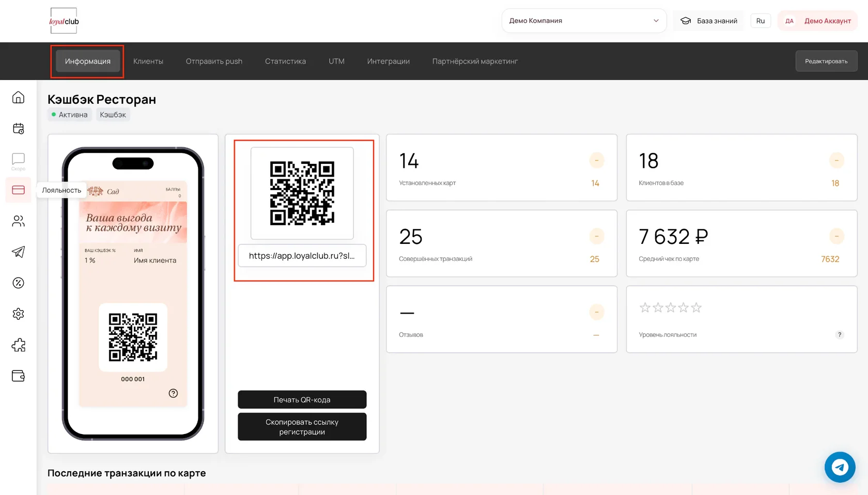Click Скопировать ссылку регистрации button
Screen dimensions: 868x495
point(302,427)
